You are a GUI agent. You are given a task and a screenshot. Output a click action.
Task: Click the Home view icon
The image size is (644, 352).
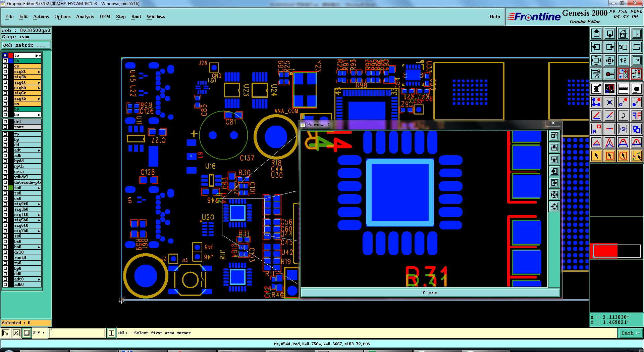point(623,34)
